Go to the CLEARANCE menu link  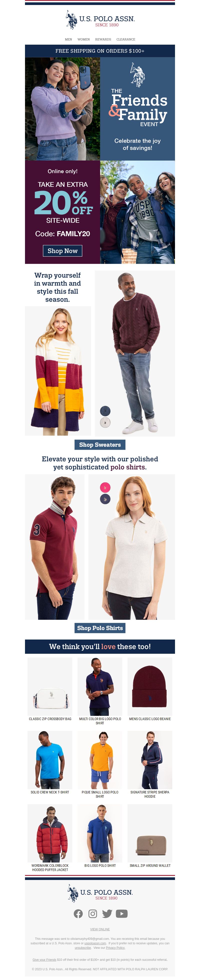[x=126, y=39]
